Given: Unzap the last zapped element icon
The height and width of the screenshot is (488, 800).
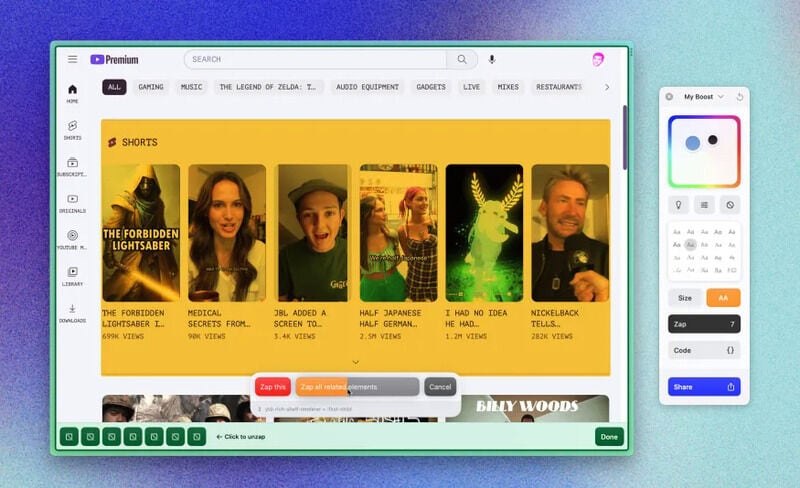Looking at the screenshot, I should (196, 436).
